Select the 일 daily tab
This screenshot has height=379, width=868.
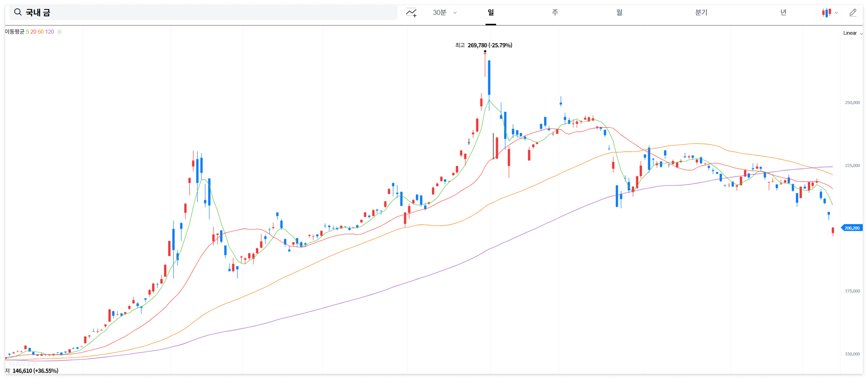click(x=491, y=13)
